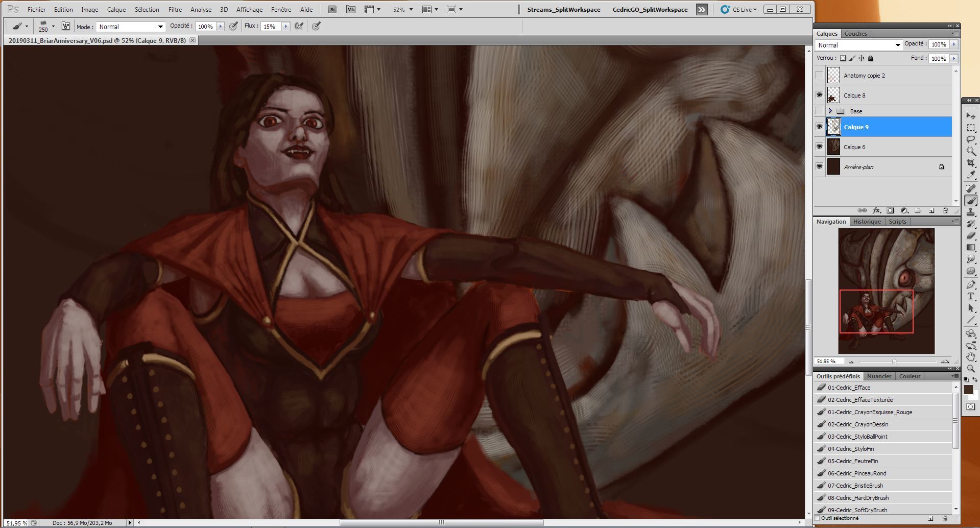Open the brush Mode dropdown
This screenshot has height=528, width=980.
coord(131,27)
